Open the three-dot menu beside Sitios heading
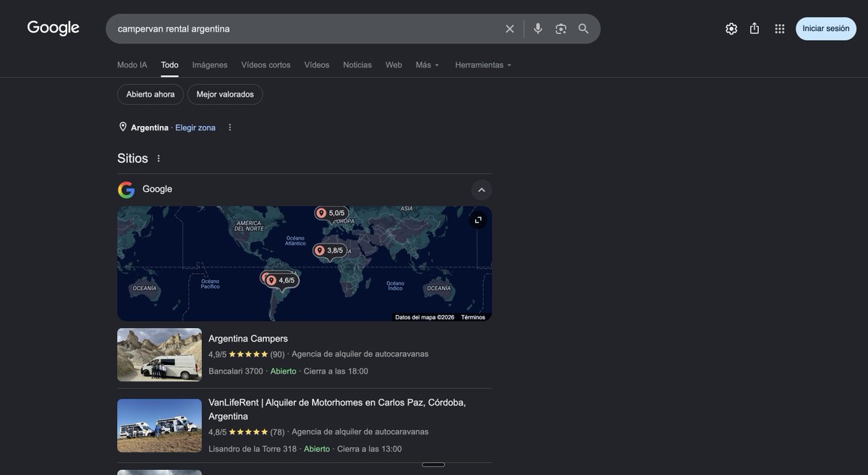 click(159, 159)
